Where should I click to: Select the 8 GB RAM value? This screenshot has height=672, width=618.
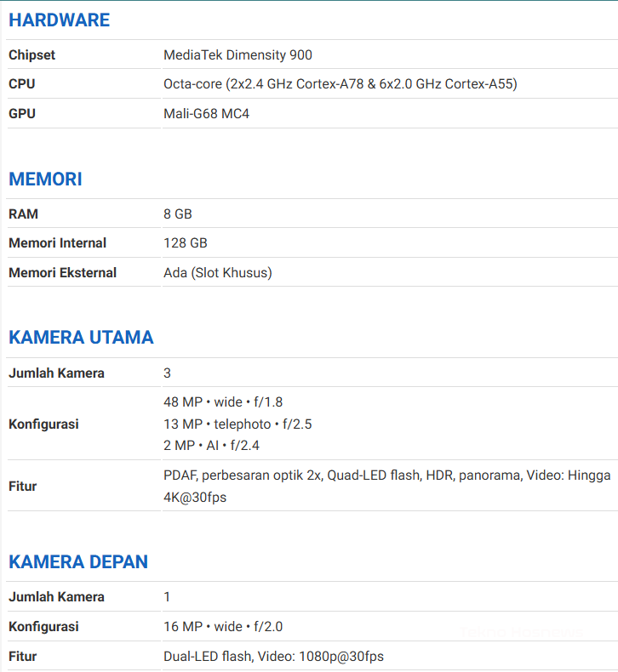[177, 214]
